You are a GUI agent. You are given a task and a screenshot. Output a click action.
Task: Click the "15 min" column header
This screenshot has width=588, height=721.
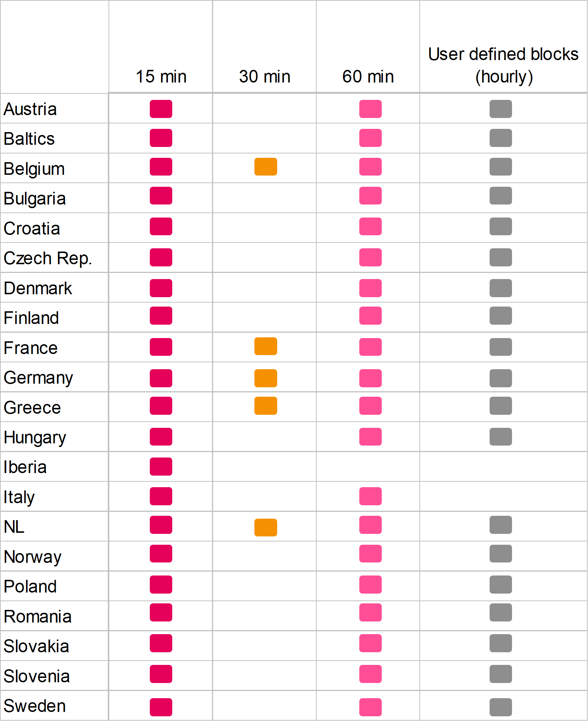[161, 77]
